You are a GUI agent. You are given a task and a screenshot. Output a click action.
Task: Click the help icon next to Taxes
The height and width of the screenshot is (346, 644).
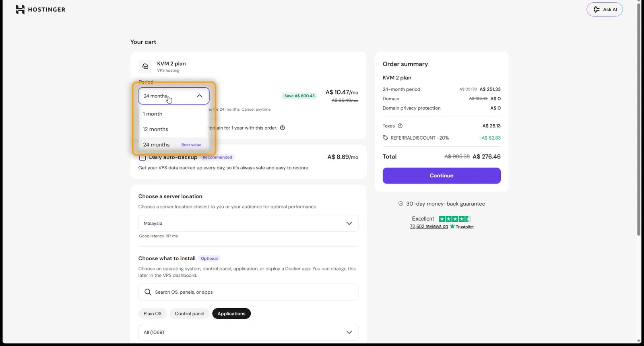pyautogui.click(x=400, y=126)
